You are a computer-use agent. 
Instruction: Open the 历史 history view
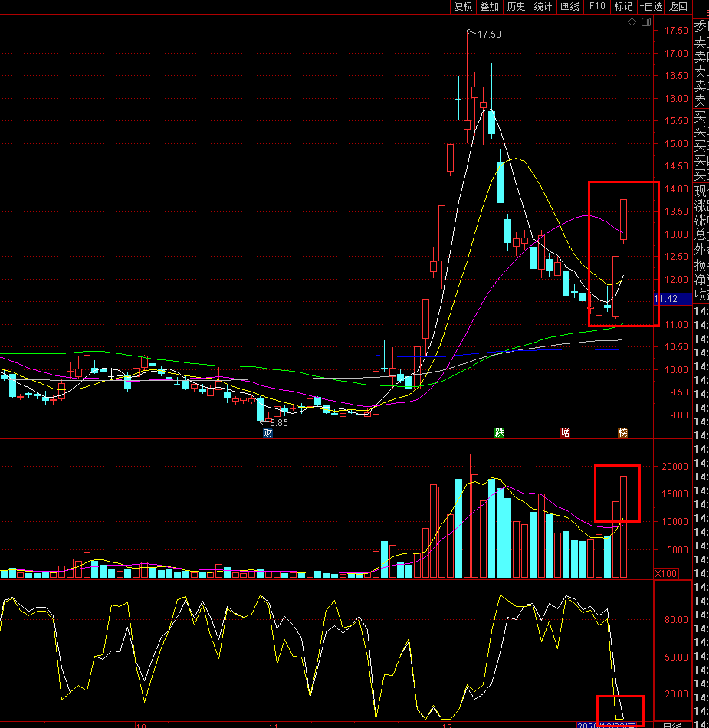[x=516, y=6]
